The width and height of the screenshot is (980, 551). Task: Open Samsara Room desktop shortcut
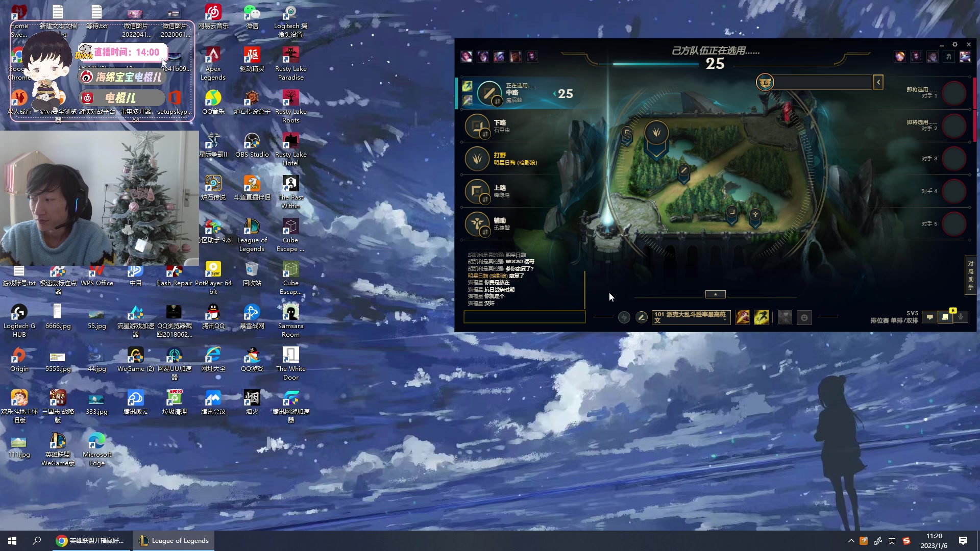pos(290,321)
